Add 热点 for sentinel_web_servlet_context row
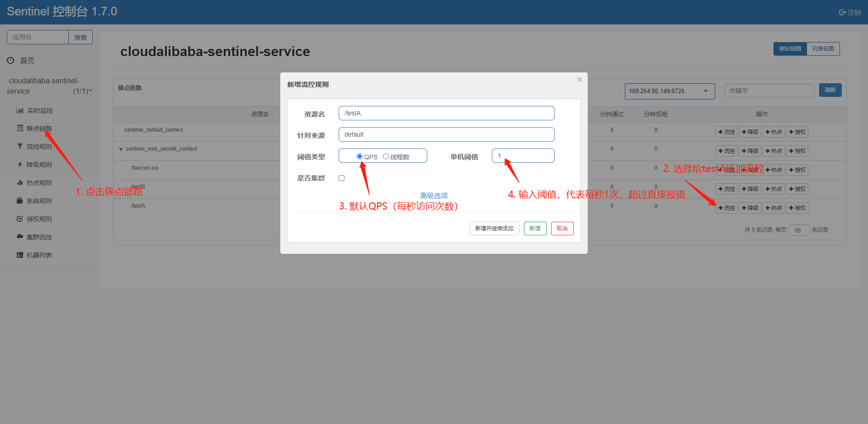This screenshot has width=868, height=424. pyautogui.click(x=774, y=151)
